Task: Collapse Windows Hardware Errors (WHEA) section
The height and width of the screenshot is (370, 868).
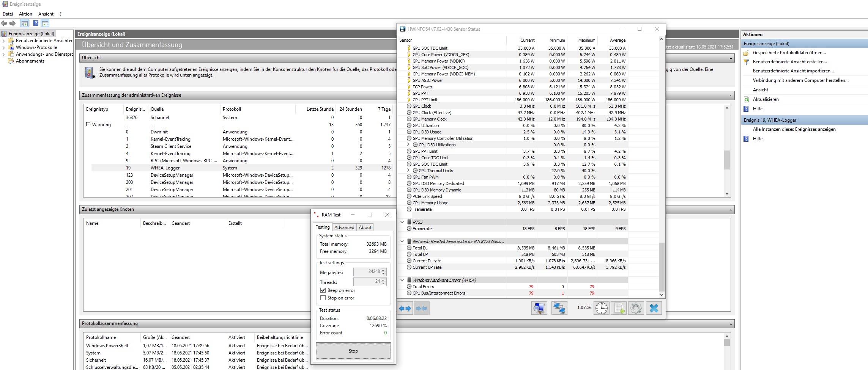Action: (402, 280)
